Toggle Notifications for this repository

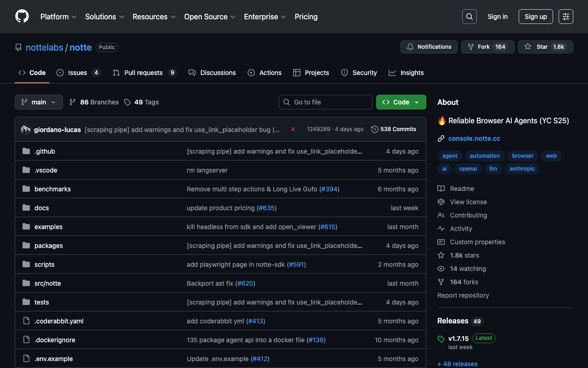(429, 47)
